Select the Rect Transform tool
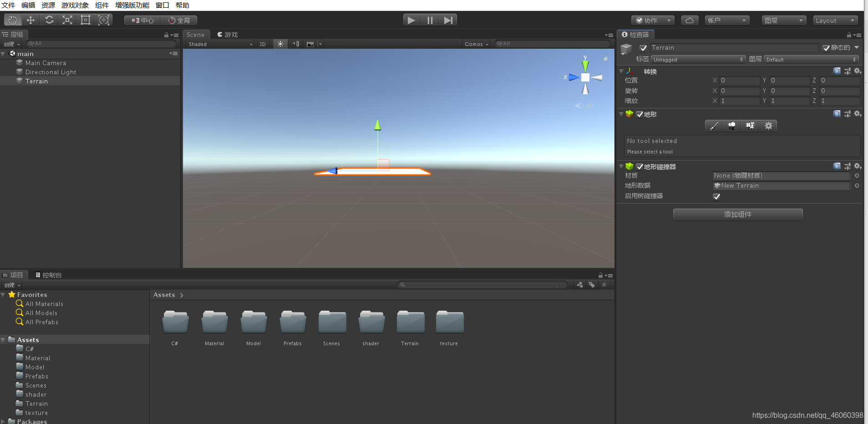Image resolution: width=868 pixels, height=424 pixels. click(86, 20)
